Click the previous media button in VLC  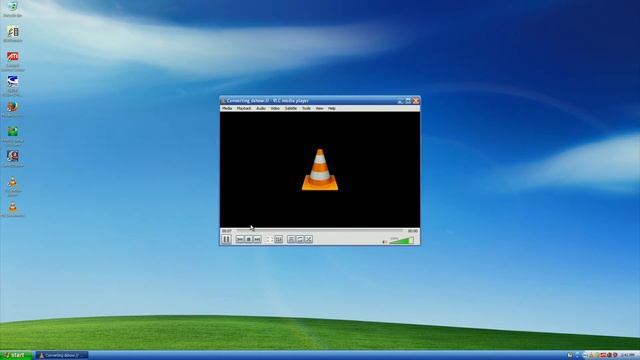(x=240, y=239)
